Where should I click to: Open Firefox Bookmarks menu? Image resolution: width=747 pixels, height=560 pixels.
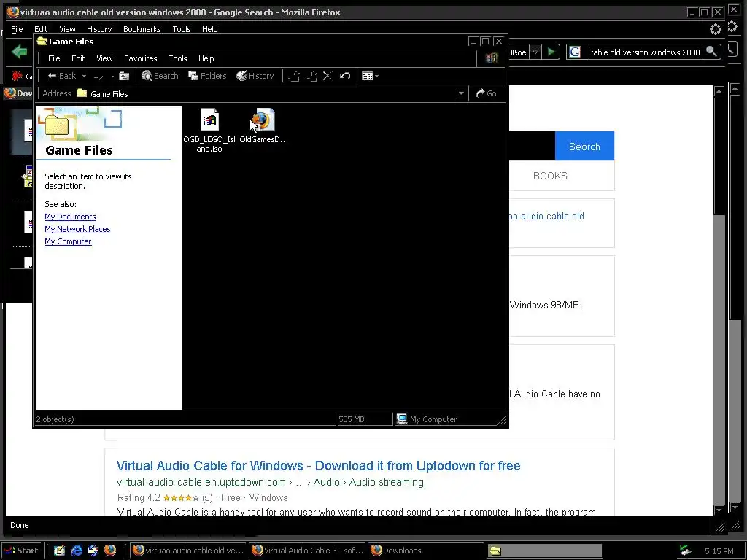pyautogui.click(x=142, y=29)
